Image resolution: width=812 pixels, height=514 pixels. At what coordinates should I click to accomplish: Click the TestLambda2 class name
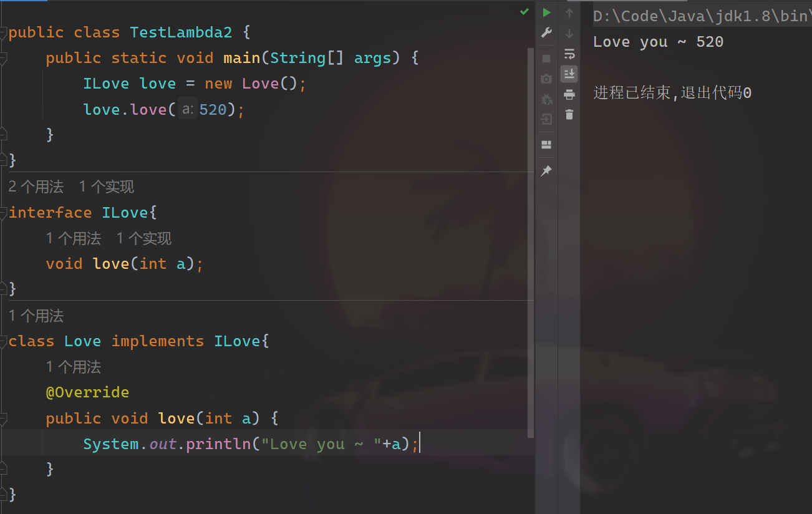click(181, 32)
